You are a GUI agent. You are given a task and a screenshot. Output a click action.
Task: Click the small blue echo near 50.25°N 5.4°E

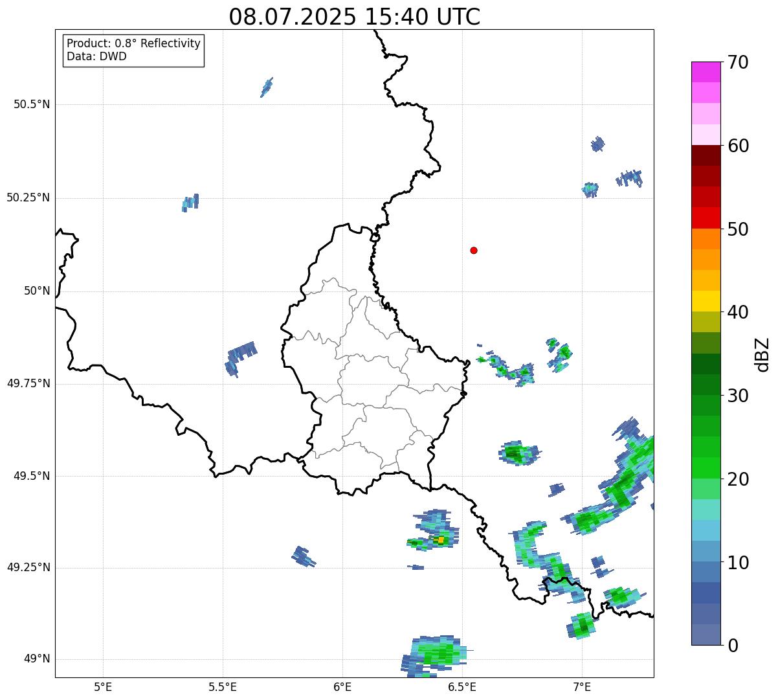(x=190, y=203)
